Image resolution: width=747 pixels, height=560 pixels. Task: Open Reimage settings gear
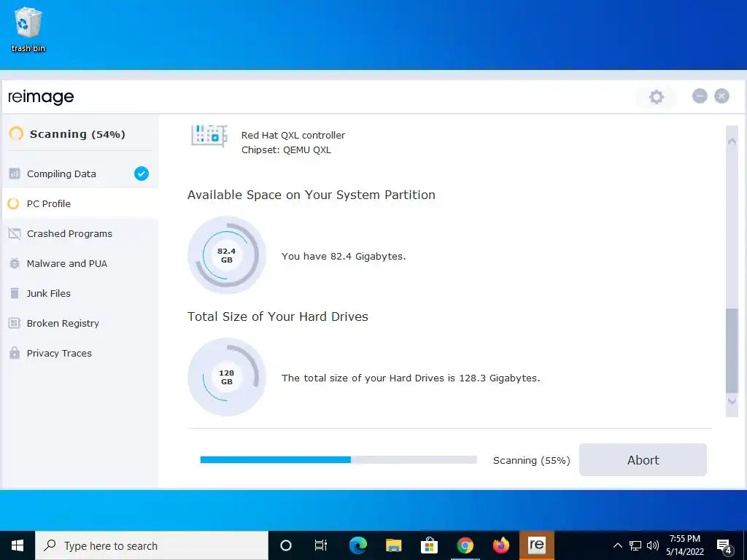point(656,97)
